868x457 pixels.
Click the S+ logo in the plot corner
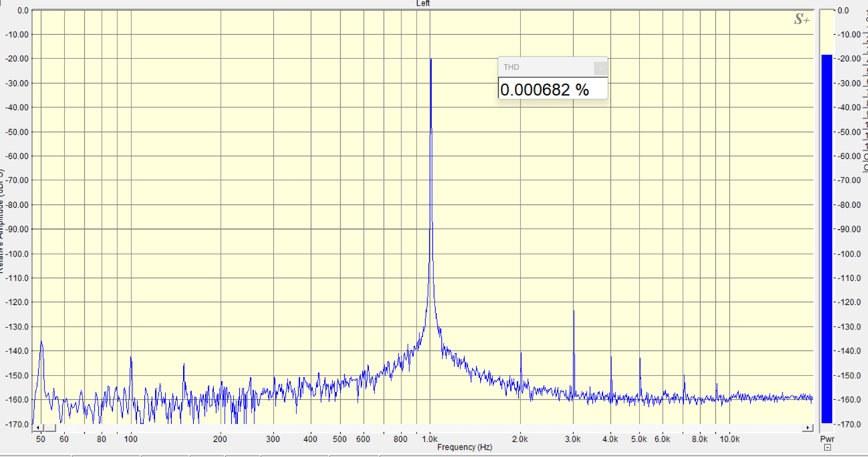pos(801,19)
